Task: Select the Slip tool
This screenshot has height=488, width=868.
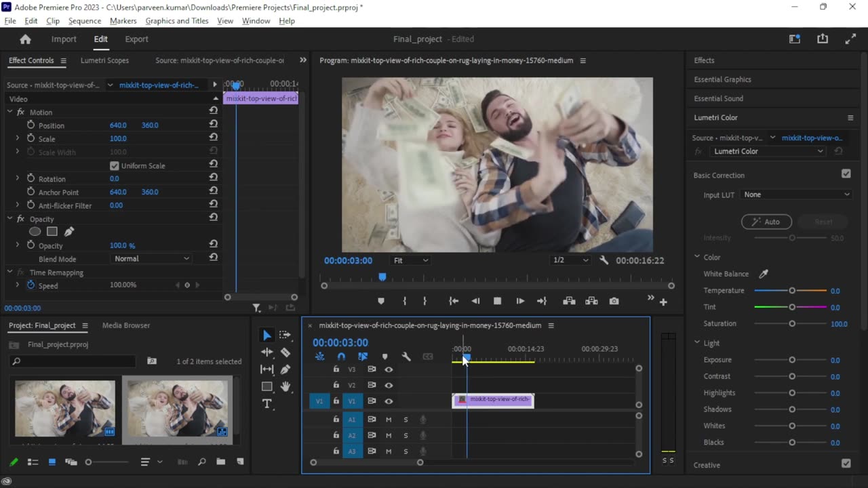Action: (x=267, y=369)
